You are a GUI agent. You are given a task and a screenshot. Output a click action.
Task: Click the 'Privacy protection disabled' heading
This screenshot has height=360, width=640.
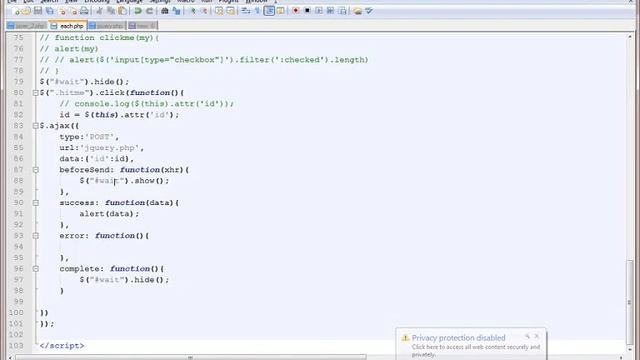point(458,338)
